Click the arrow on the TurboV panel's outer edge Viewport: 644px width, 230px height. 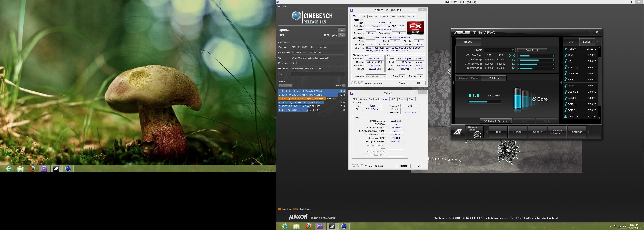click(x=453, y=82)
